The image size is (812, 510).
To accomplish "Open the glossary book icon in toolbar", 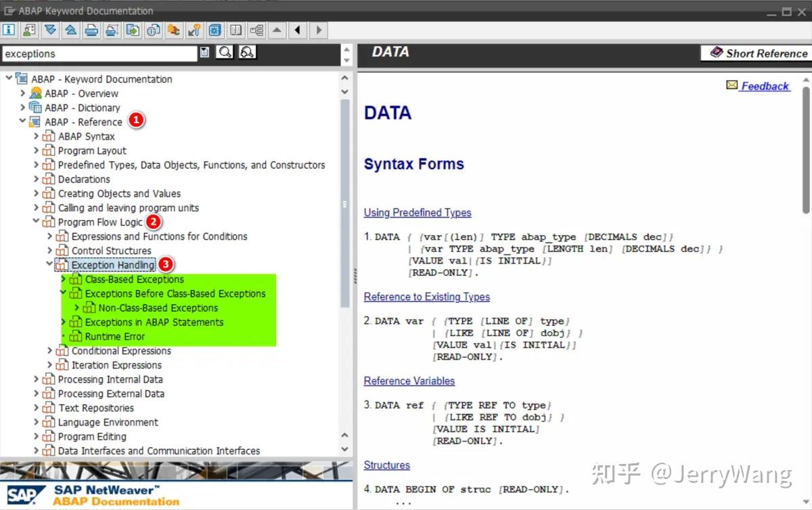I will coord(235,30).
